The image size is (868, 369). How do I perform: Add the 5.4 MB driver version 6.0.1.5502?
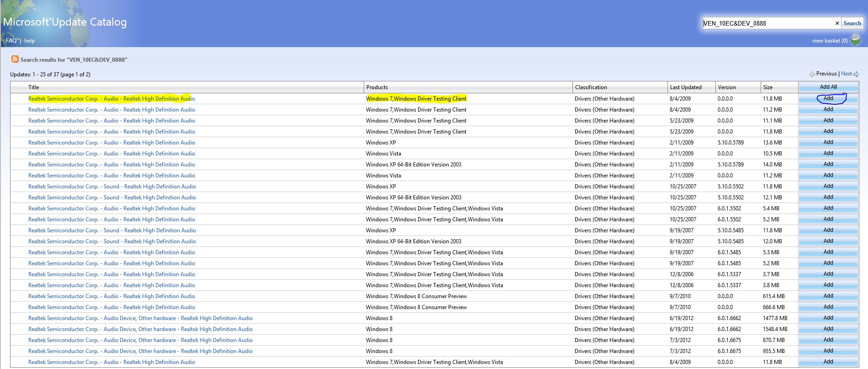828,208
